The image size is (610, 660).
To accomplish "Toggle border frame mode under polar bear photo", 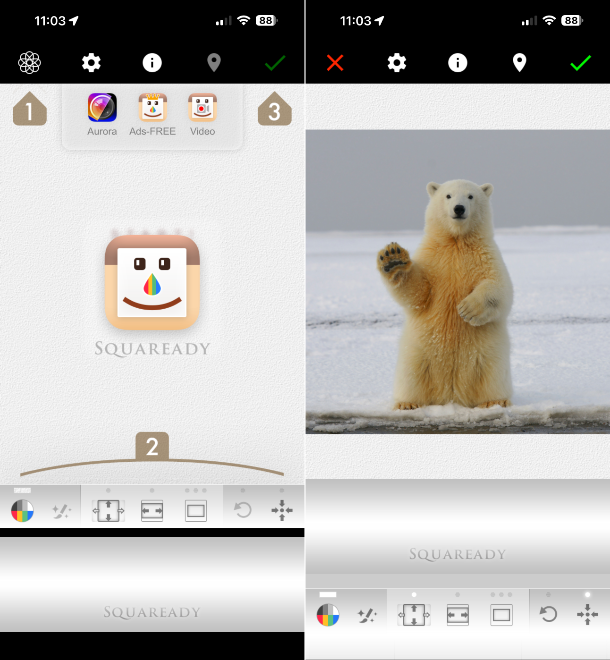I will [x=502, y=615].
